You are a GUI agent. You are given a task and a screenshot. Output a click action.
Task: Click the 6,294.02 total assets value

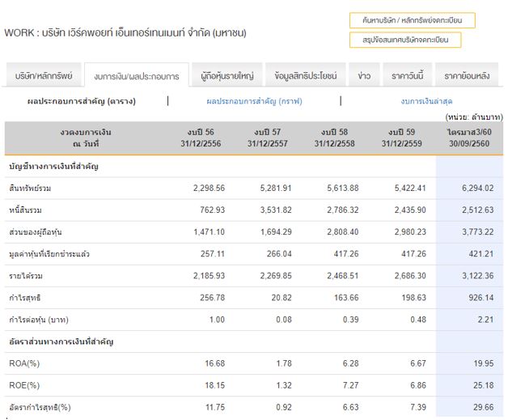(477, 188)
